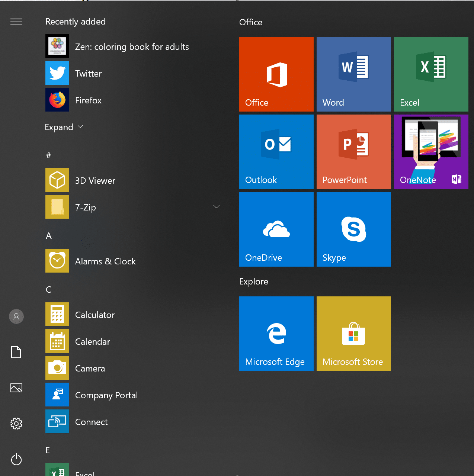Select the Office tile group heading
The width and height of the screenshot is (474, 476).
tap(251, 22)
